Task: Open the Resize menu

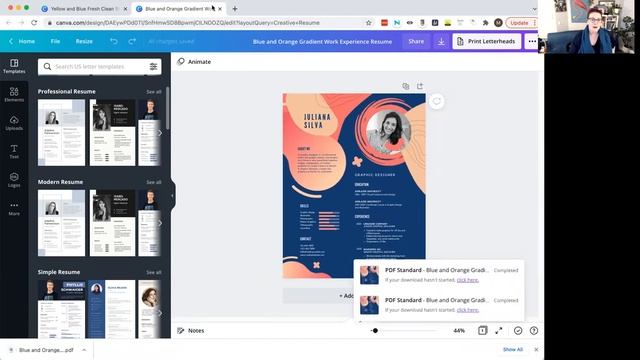Action: pyautogui.click(x=84, y=41)
